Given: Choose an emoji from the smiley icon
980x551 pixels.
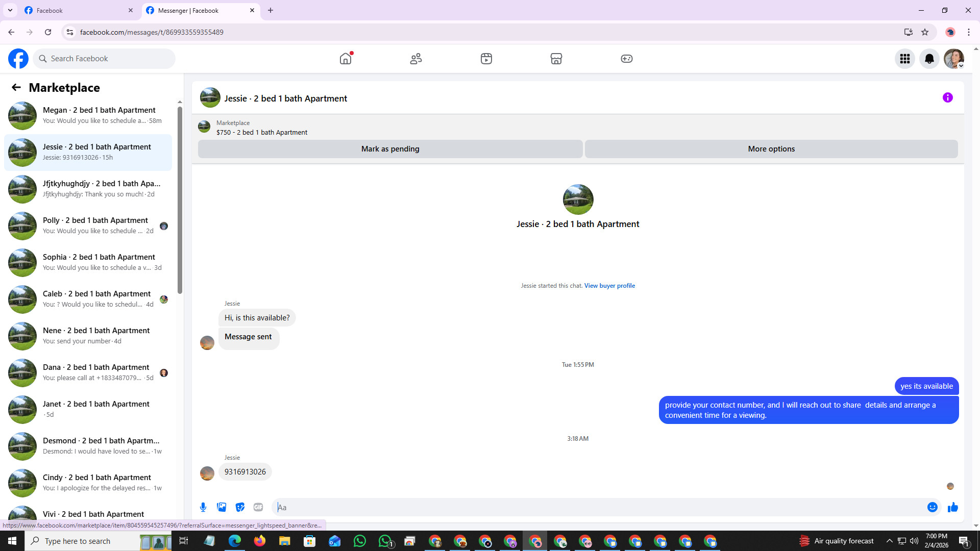Looking at the screenshot, I should pos(932,507).
